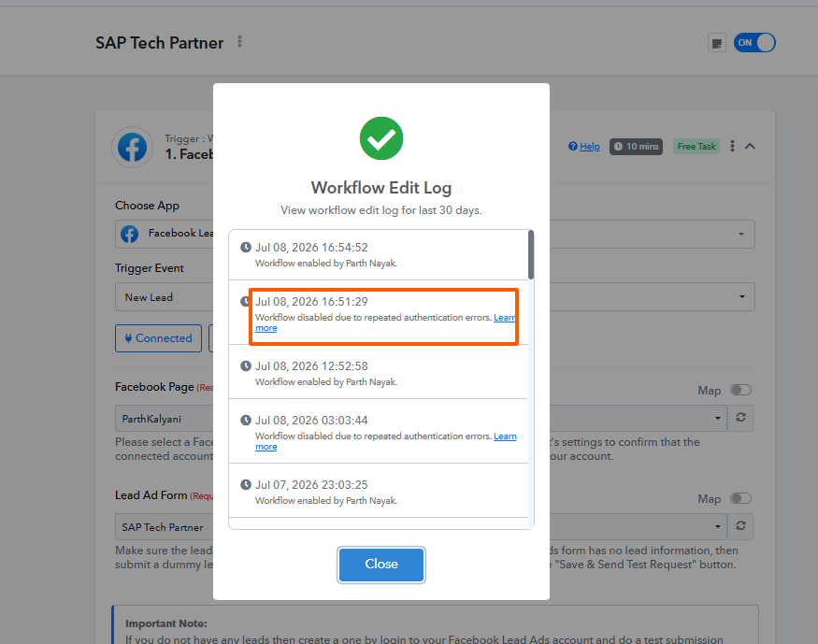This screenshot has width=818, height=644.
Task: Open the Facebook Page dropdown arrow
Action: tap(718, 418)
